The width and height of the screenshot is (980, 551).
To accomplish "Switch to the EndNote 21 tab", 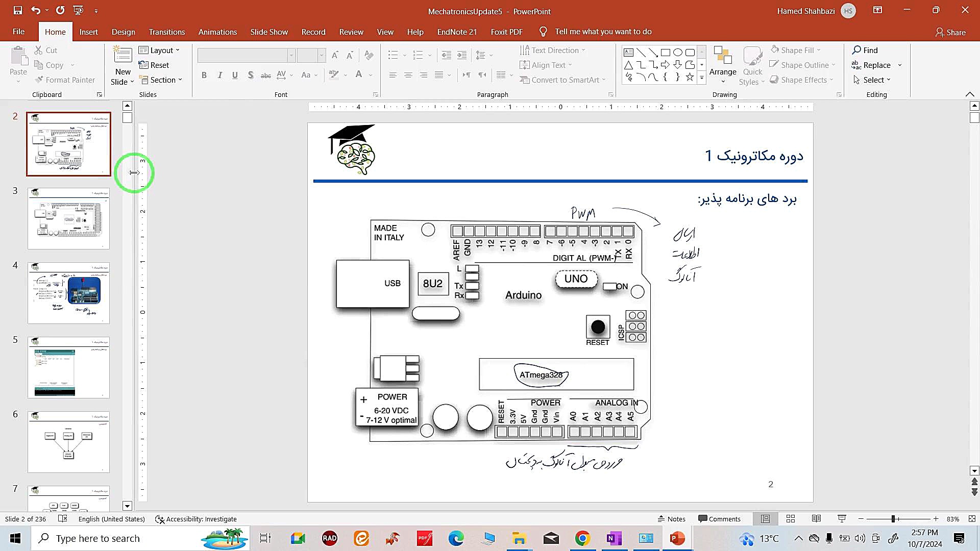I will pyautogui.click(x=457, y=32).
